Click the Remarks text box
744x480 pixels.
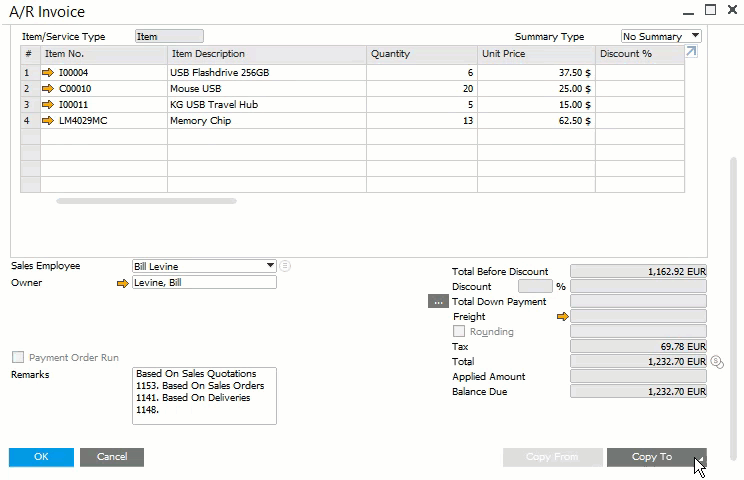pyautogui.click(x=204, y=396)
